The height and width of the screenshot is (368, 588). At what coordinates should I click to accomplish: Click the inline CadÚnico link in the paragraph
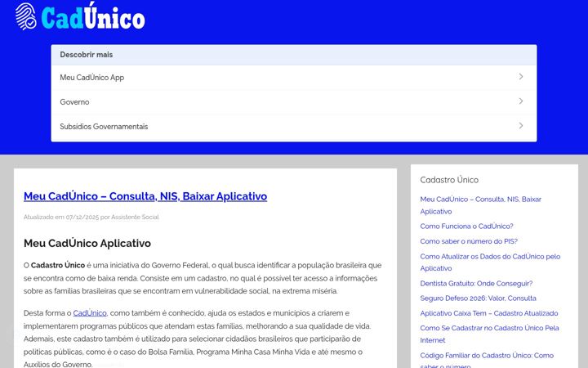(x=90, y=312)
